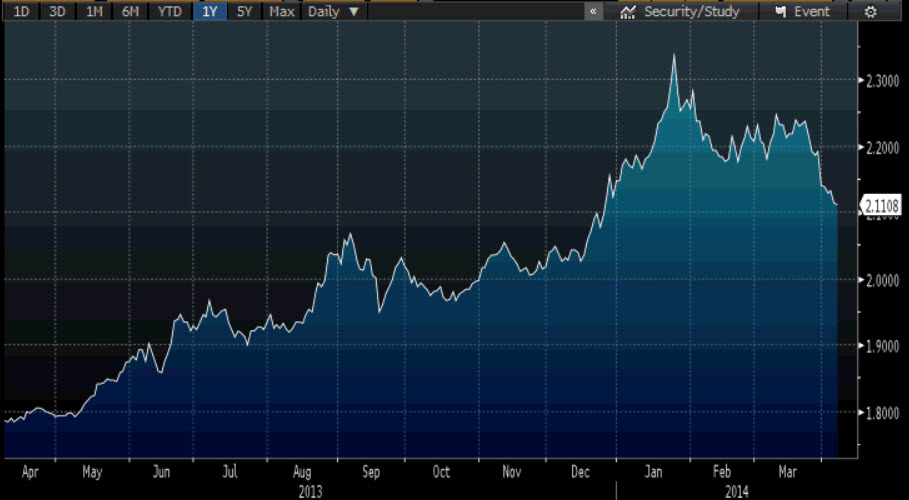Switch chart to 1M range

point(94,12)
